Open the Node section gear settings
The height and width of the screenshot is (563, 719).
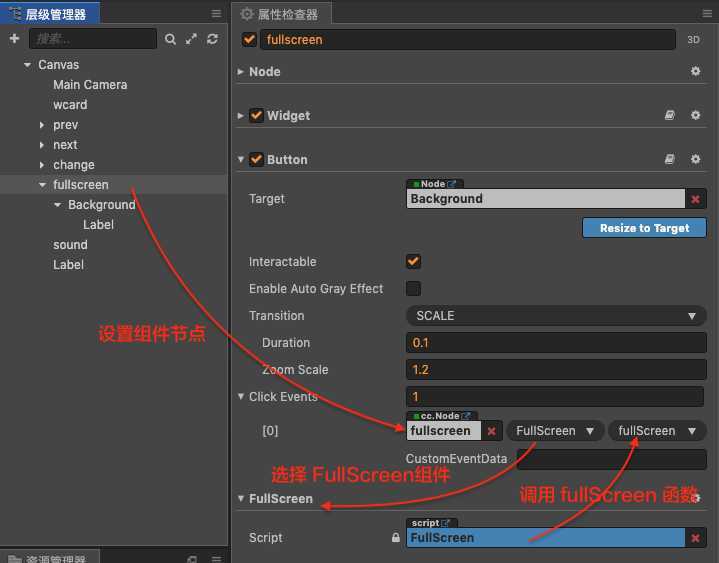[696, 71]
